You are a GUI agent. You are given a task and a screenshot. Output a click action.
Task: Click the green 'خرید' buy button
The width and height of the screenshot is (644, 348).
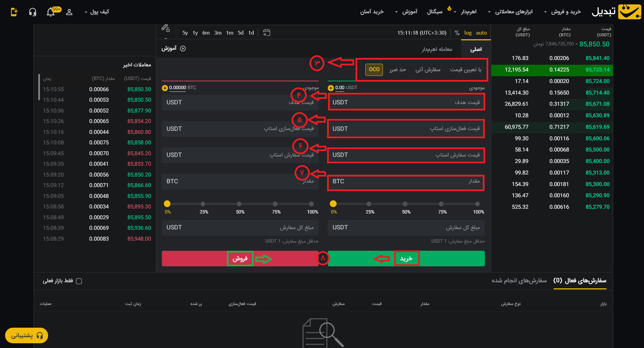(x=406, y=259)
